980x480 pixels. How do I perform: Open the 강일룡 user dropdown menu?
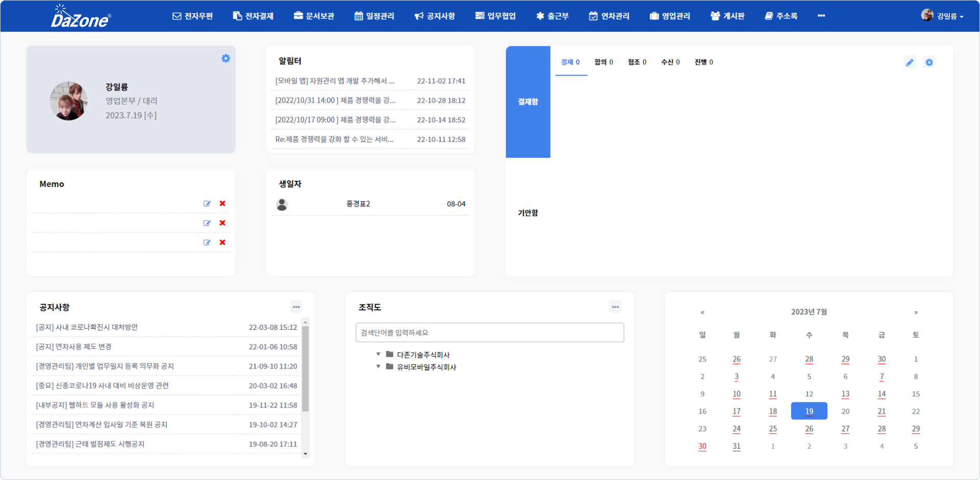943,16
